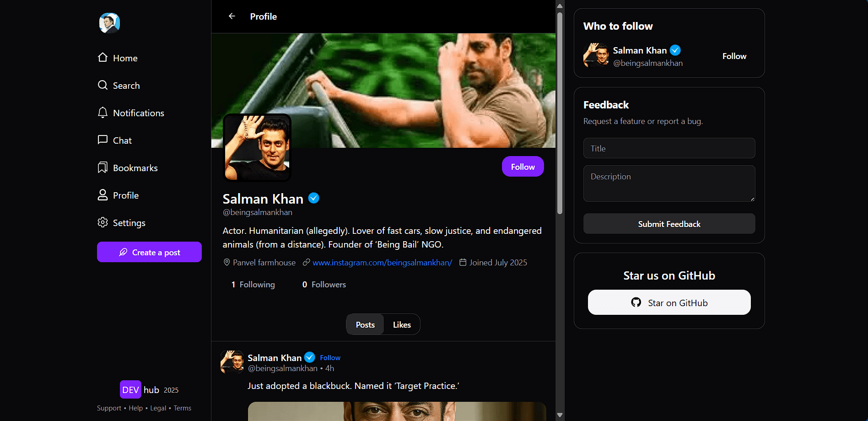The image size is (868, 421).
Task: Click the feedback Title input field
Action: click(x=669, y=148)
